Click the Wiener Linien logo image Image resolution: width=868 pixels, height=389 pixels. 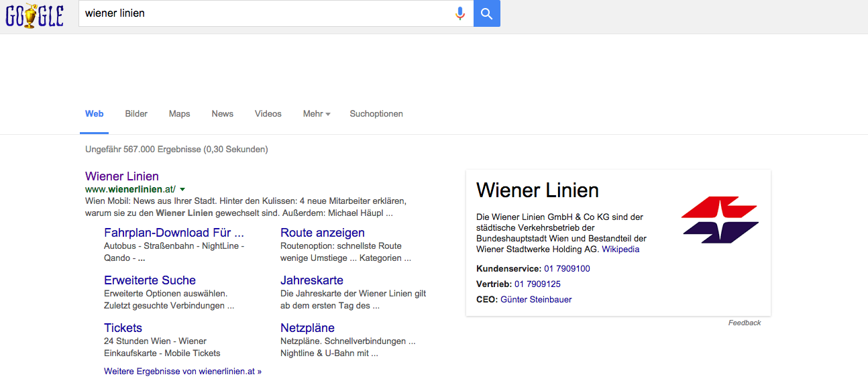pos(720,219)
